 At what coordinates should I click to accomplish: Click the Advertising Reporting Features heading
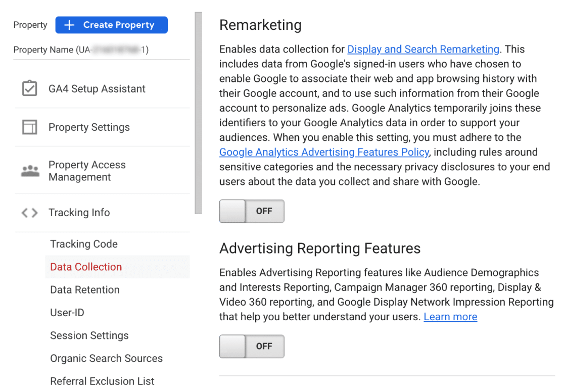(x=320, y=249)
